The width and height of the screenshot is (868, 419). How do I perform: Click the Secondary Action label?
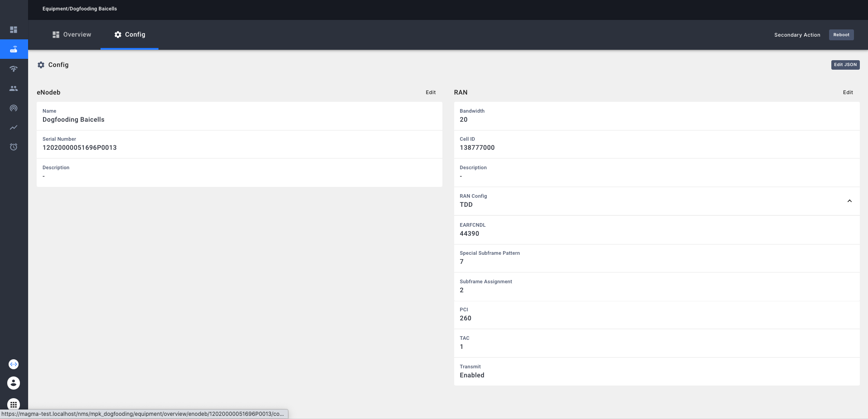pos(797,35)
